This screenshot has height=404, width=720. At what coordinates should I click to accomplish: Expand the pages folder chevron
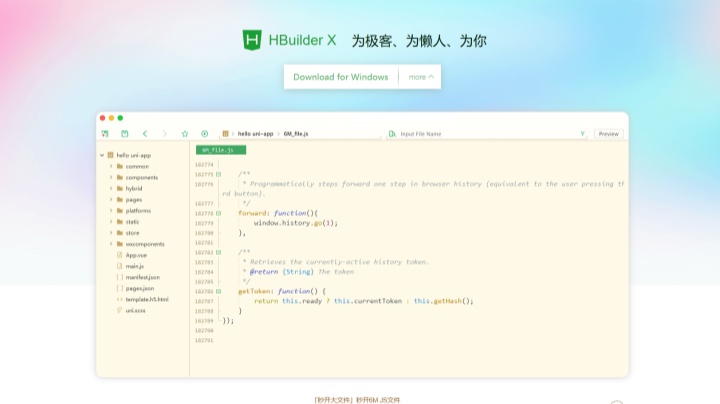(111, 199)
